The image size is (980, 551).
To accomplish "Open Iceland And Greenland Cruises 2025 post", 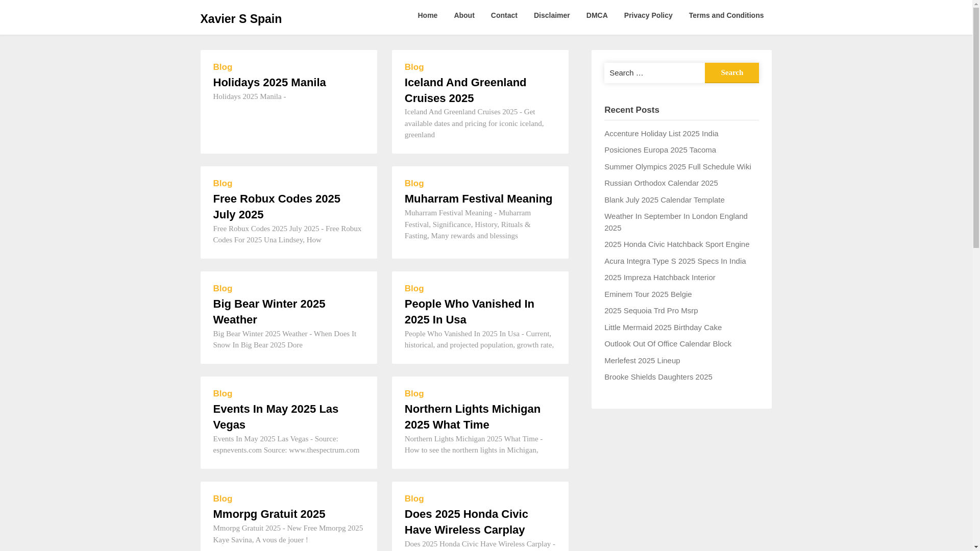I will pyautogui.click(x=465, y=90).
